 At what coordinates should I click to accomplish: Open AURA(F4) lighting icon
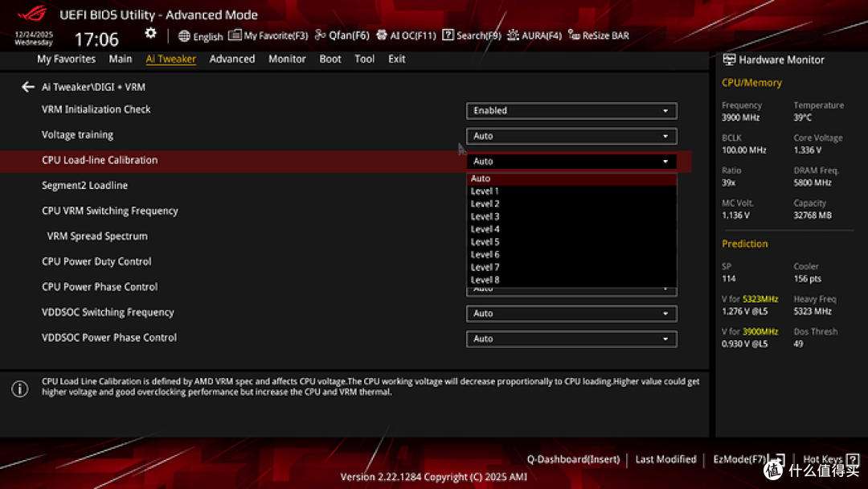click(x=513, y=35)
